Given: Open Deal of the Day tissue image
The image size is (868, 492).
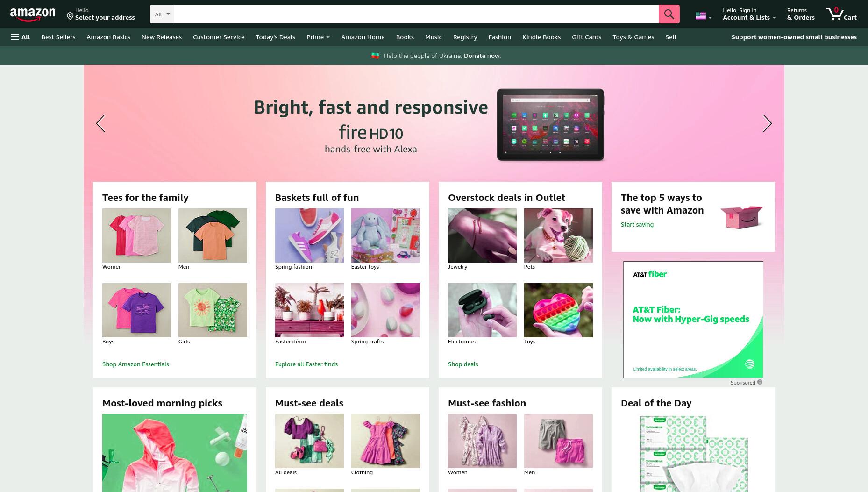Looking at the screenshot, I should tap(693, 453).
